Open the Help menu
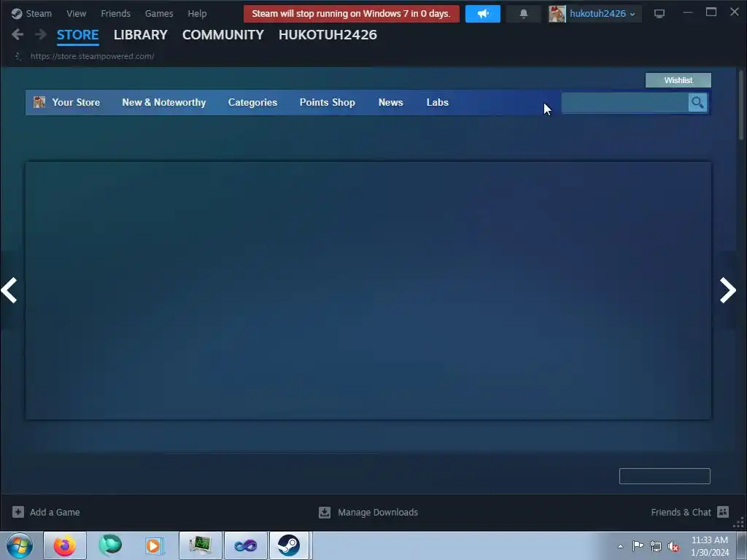This screenshot has width=747, height=560. (x=197, y=13)
